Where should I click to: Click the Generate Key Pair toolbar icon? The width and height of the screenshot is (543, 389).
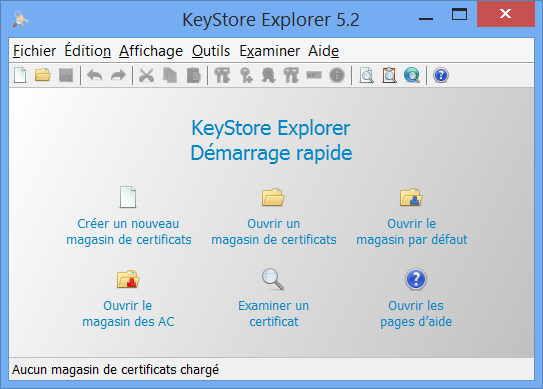pyautogui.click(x=222, y=75)
